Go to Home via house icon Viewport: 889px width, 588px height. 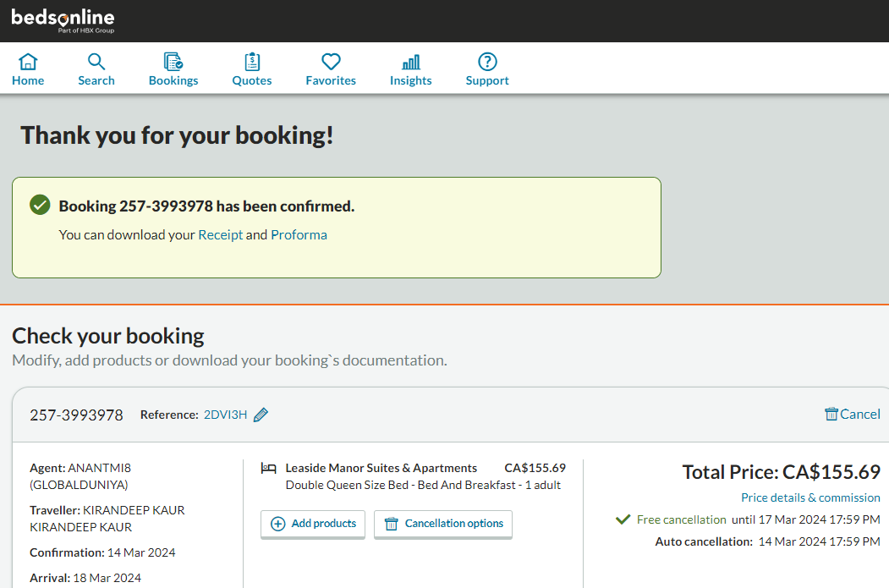pos(28,62)
